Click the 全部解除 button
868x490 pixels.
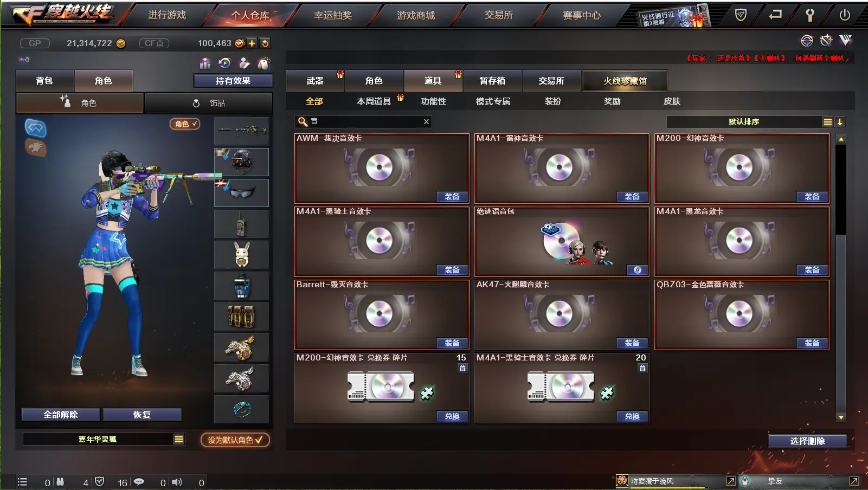(x=61, y=415)
